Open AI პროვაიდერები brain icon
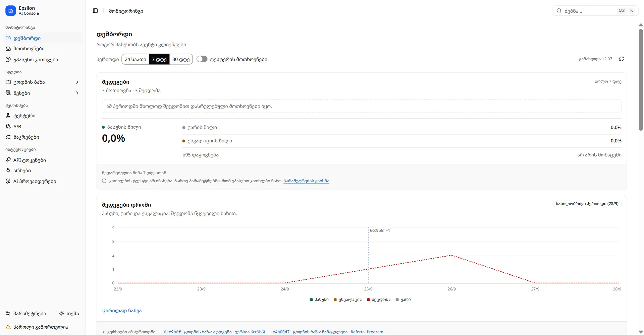644x335 pixels. pyautogui.click(x=8, y=181)
